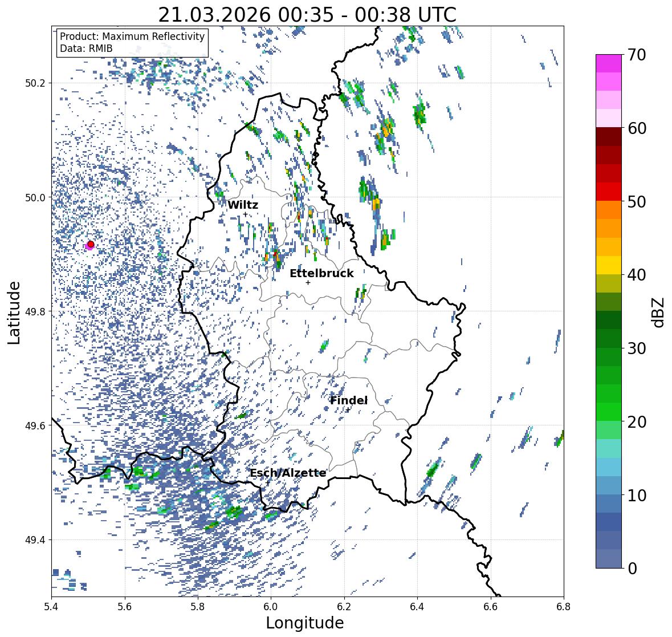The image size is (672, 637).
Task: Click 'Product: Maximum Reflectivity' legend text
Action: coord(132,36)
